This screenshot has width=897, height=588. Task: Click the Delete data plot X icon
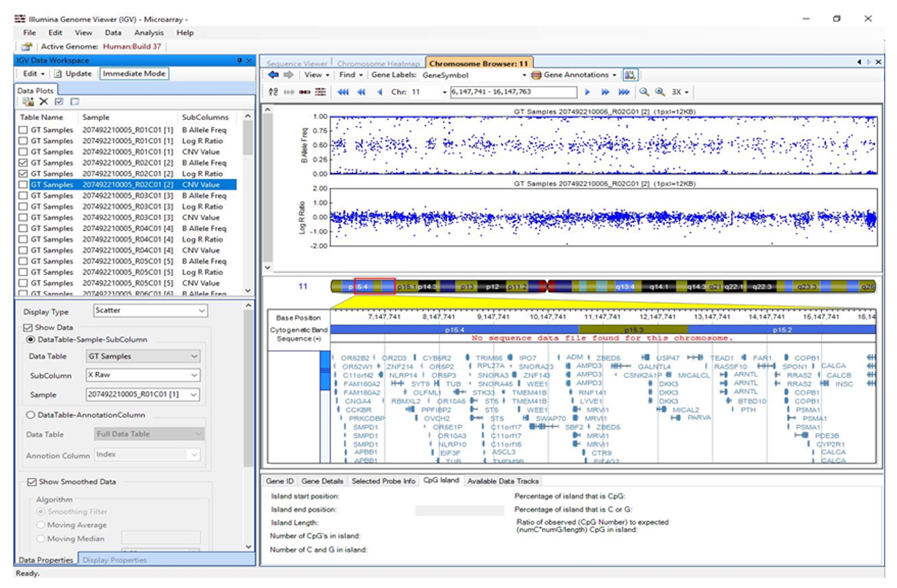[x=44, y=101]
